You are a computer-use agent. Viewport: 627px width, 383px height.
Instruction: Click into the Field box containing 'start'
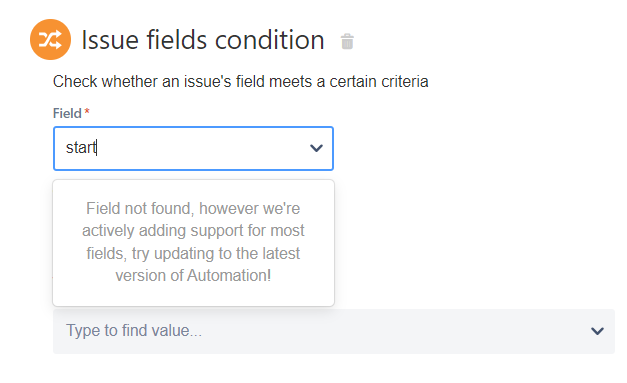(x=194, y=148)
